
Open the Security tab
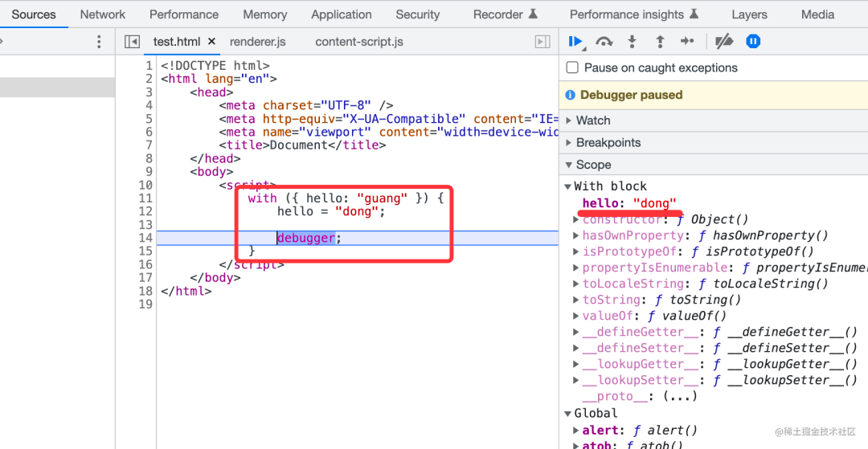click(417, 14)
